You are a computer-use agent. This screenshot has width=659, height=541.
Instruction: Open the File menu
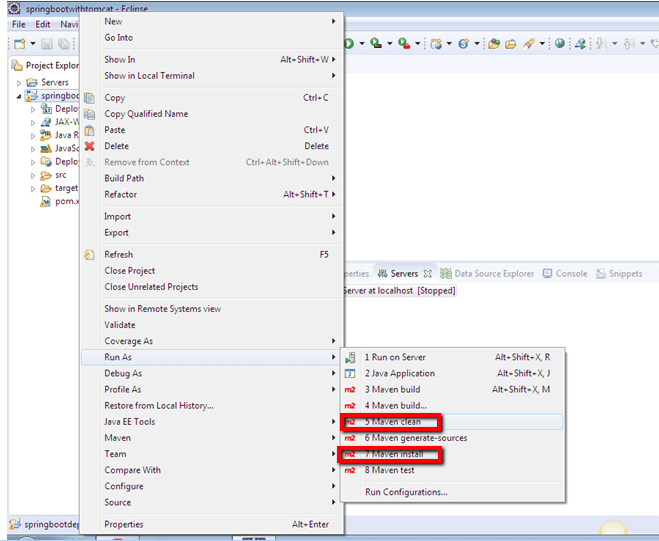tap(18, 24)
